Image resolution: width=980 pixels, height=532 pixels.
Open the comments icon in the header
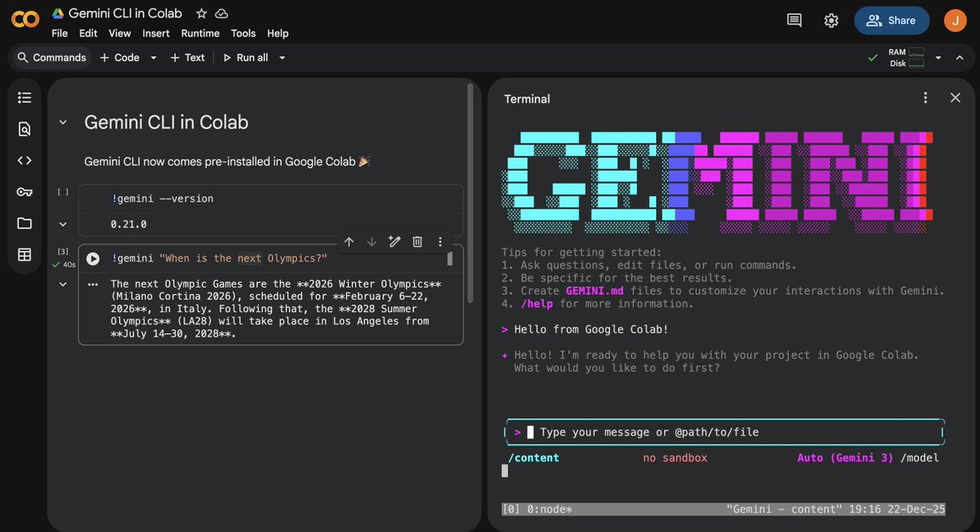click(794, 20)
